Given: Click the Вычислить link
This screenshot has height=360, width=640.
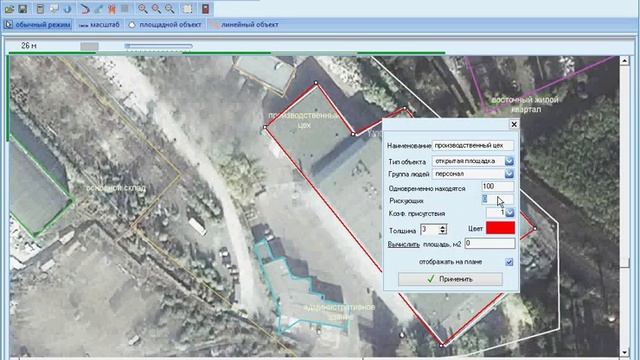Looking at the screenshot, I should tap(403, 244).
